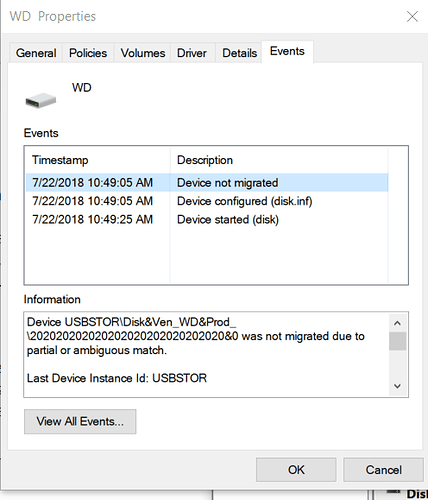
Task: Open the Details tab
Action: (239, 53)
